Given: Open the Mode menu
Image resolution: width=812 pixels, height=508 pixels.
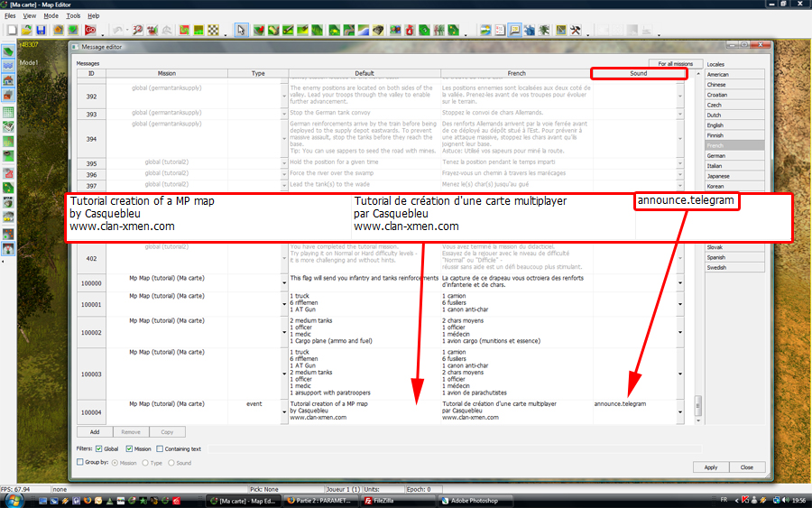Looking at the screenshot, I should (51, 16).
